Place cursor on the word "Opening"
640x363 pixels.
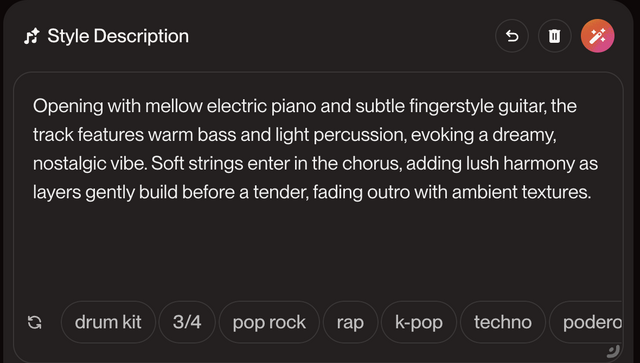pyautogui.click(x=68, y=106)
